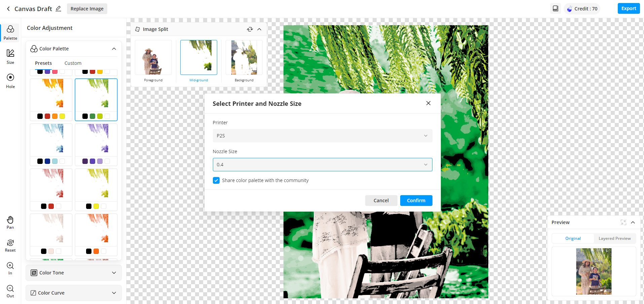Select the Hole tool
Screen dimensions: 644x304
pos(10,81)
